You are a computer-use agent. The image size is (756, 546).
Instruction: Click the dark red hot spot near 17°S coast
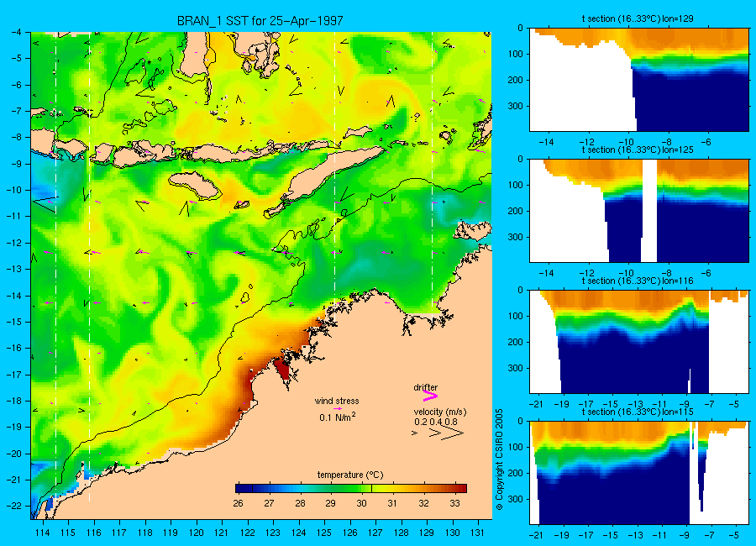[x=281, y=370]
